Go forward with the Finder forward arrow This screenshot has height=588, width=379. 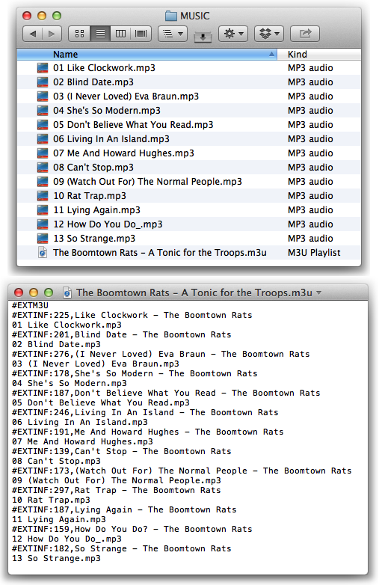click(52, 34)
